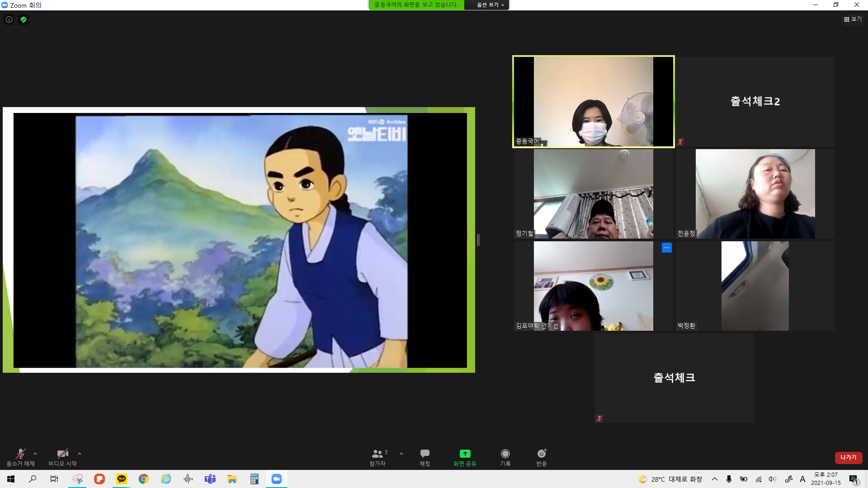Click the 보기 view layout button
The height and width of the screenshot is (488, 868).
click(x=853, y=19)
